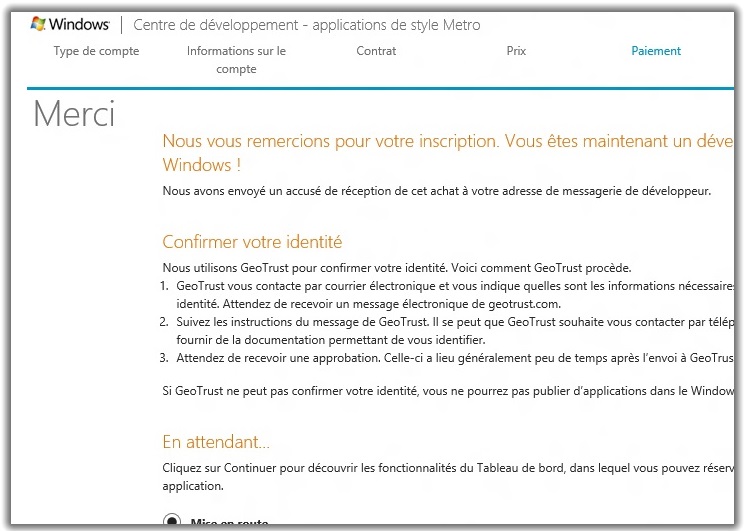Screen dimensions: 750x531
Task: Select the Mise en route radio button
Action: tap(172, 521)
